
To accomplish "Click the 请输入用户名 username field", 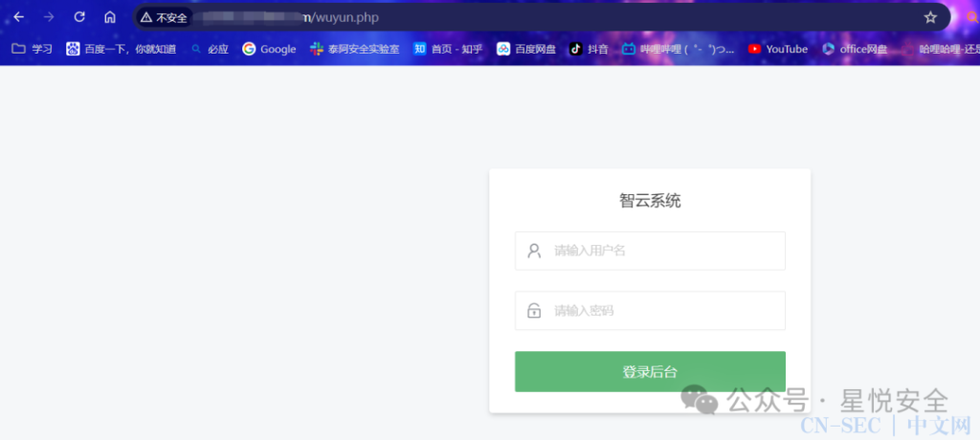I will tap(650, 251).
